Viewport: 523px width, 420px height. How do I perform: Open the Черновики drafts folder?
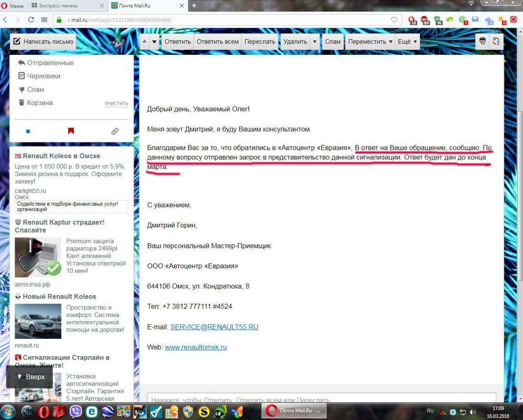[39, 76]
